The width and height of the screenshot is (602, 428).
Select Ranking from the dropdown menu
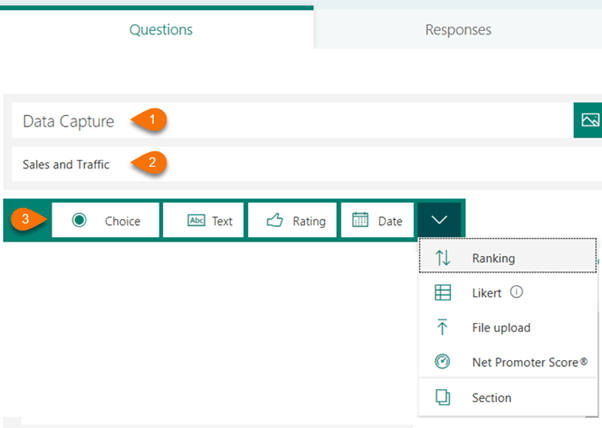(x=508, y=256)
